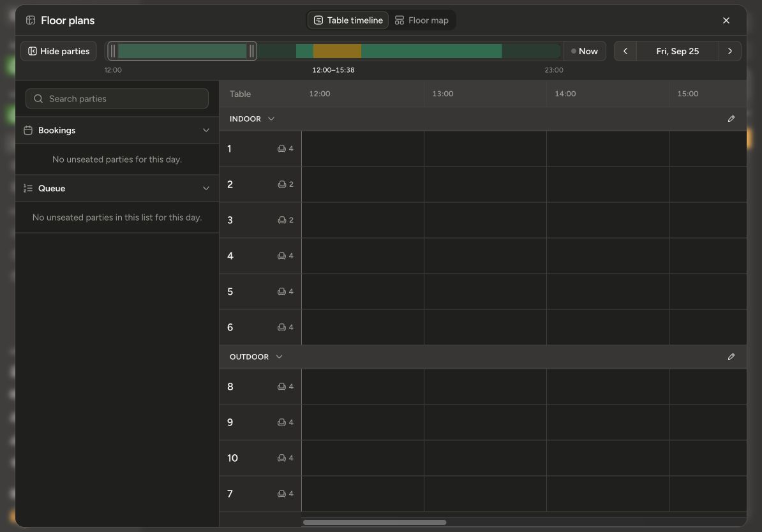Click the right handle of the time range
The image size is (762, 532).
pyautogui.click(x=251, y=51)
